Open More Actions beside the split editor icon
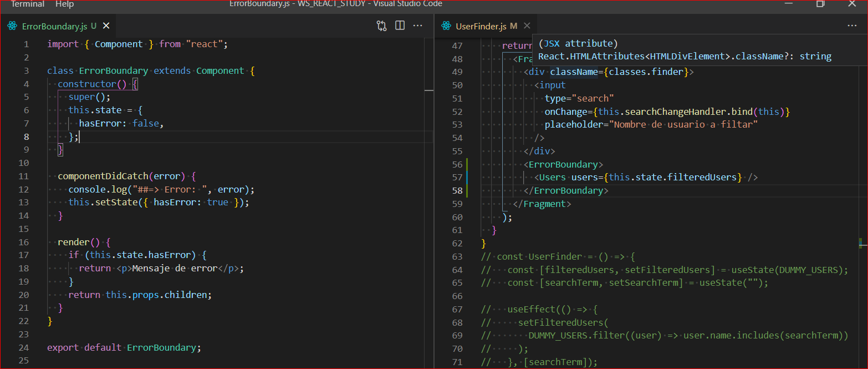This screenshot has width=868, height=369. [x=418, y=26]
